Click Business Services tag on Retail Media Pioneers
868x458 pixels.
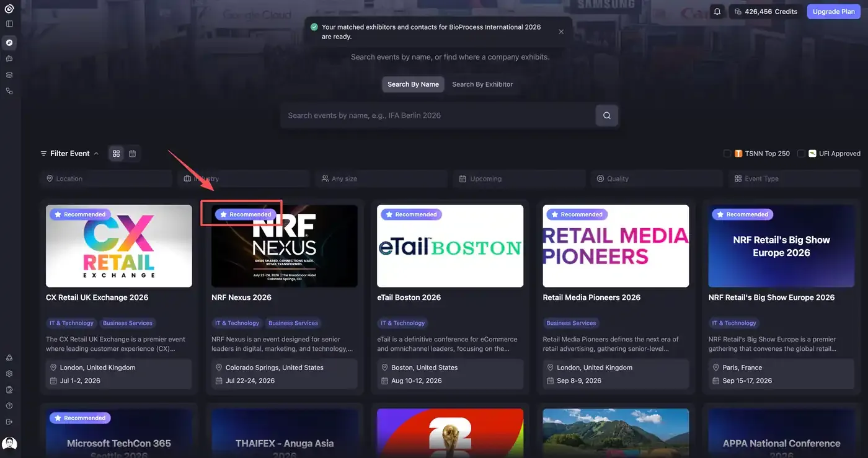pos(571,323)
